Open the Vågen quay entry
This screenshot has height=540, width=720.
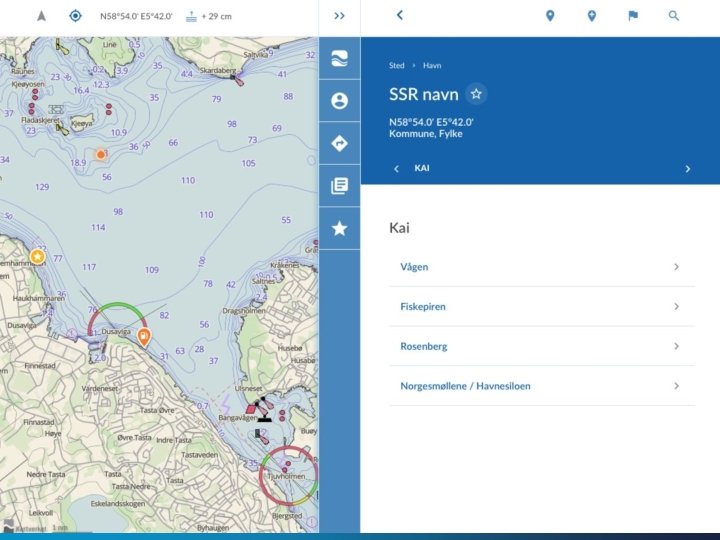click(x=542, y=267)
